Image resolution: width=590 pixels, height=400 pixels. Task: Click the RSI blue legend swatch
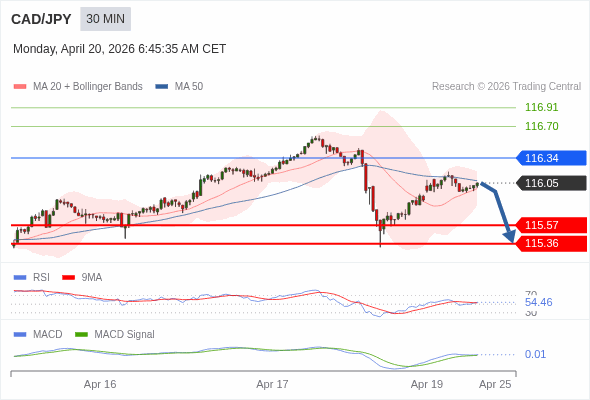[x=20, y=278]
